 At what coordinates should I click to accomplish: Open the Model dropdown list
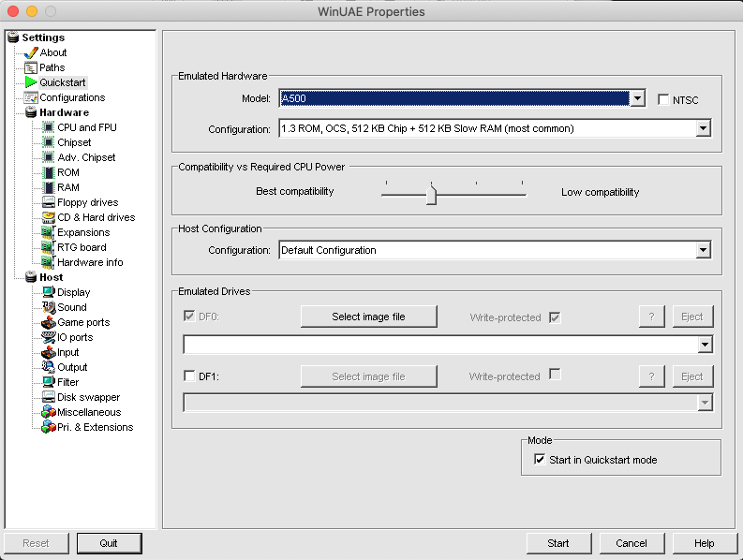click(637, 99)
